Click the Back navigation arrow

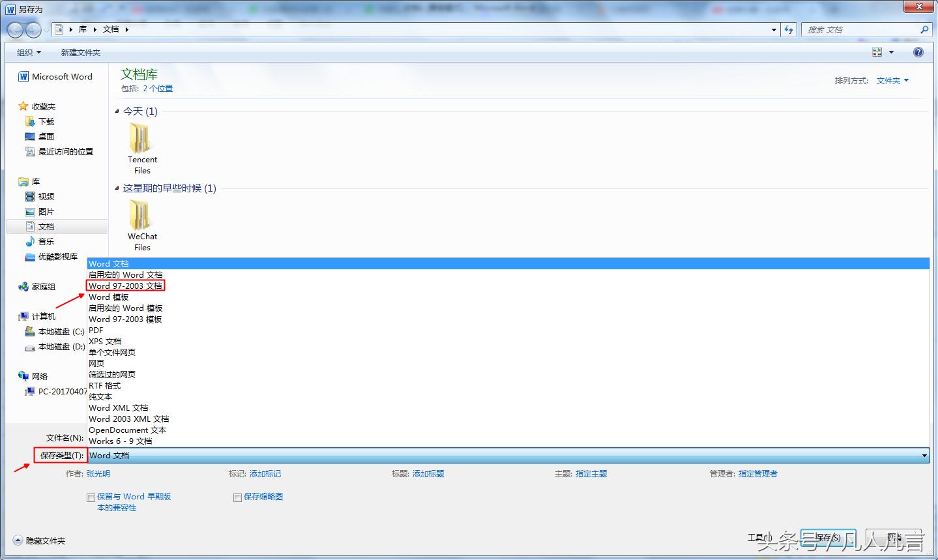point(15,30)
